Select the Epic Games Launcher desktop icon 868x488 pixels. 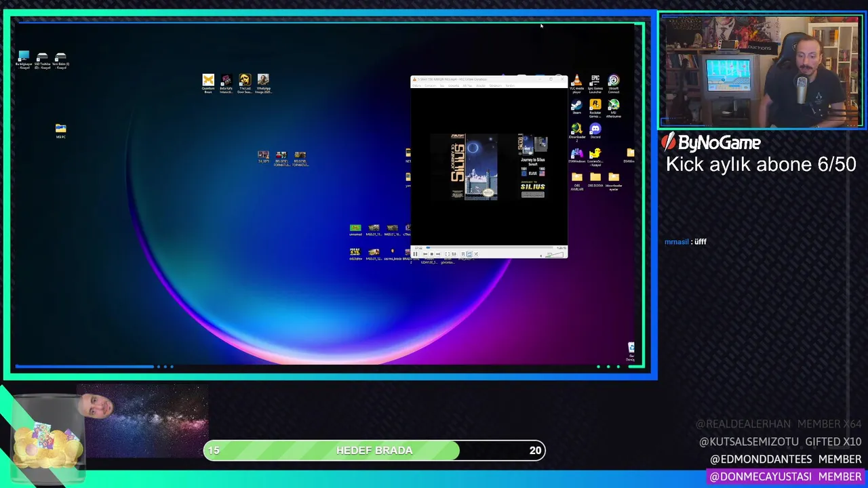(x=595, y=84)
